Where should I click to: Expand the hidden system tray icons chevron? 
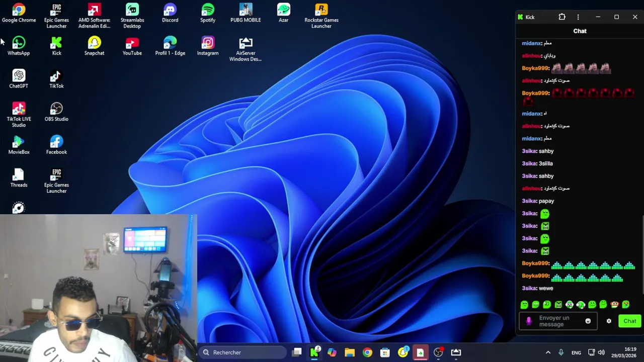click(x=548, y=352)
